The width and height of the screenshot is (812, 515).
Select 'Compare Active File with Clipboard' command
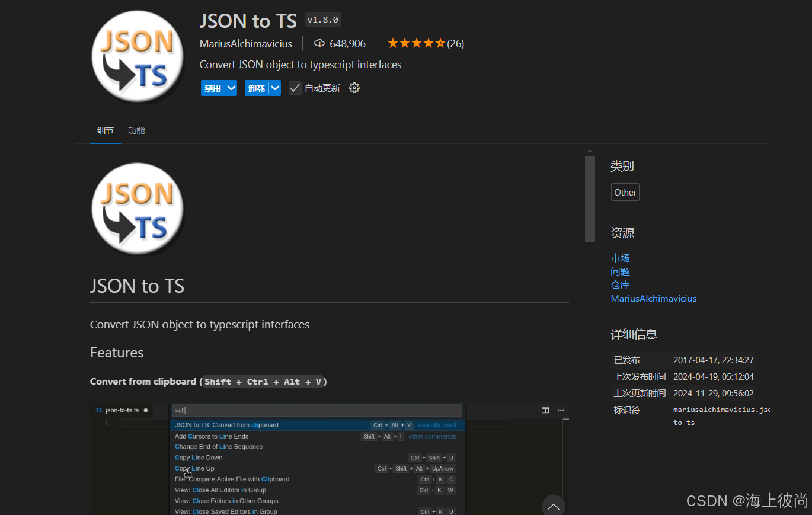[317, 479]
